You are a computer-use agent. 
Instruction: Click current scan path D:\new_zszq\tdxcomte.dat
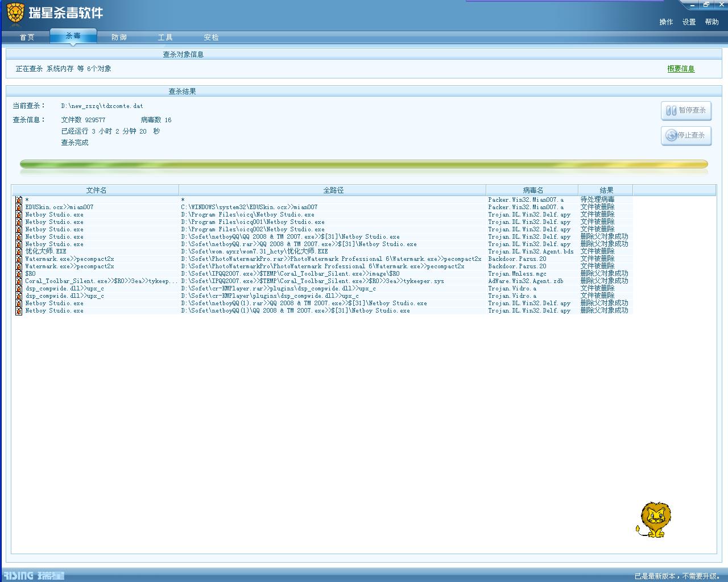point(102,106)
